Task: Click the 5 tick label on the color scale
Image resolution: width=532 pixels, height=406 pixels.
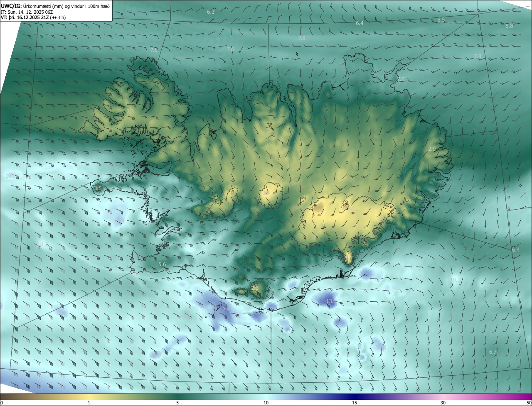Action: coord(177,403)
